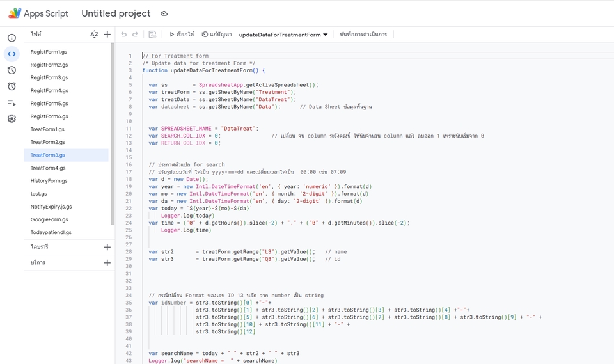Click the 'var idNumber' code line
This screenshot has height=364, width=614.
[210, 303]
